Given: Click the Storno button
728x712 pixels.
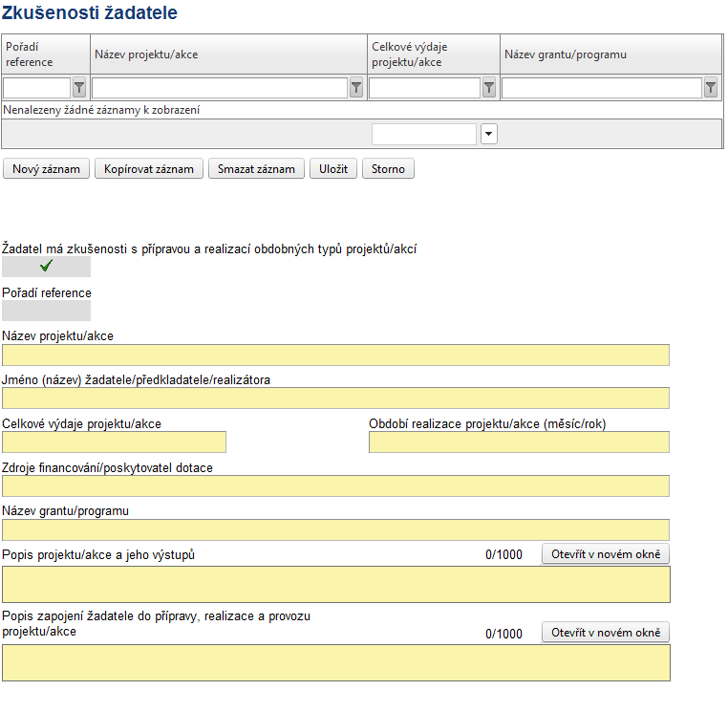Looking at the screenshot, I should point(388,168).
